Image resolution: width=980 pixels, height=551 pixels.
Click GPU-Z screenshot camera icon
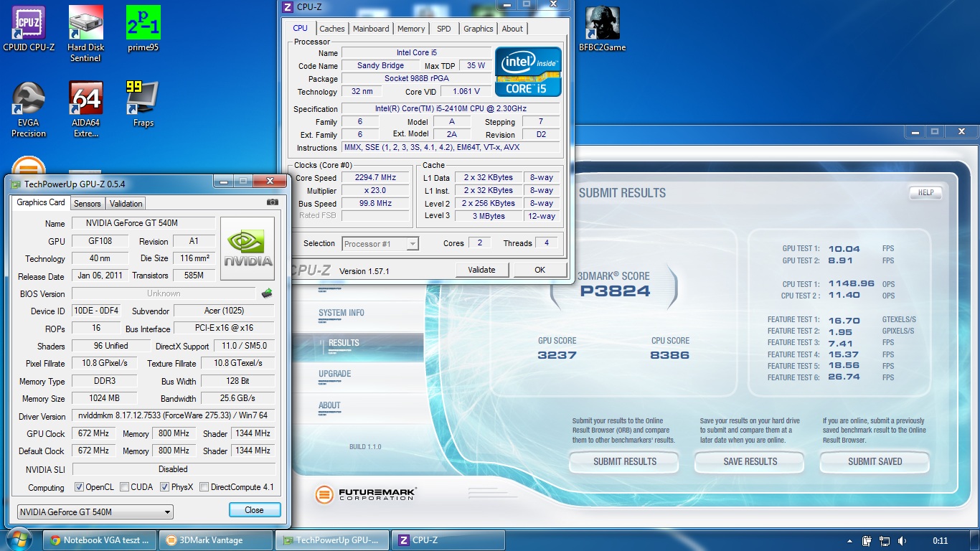click(x=273, y=202)
